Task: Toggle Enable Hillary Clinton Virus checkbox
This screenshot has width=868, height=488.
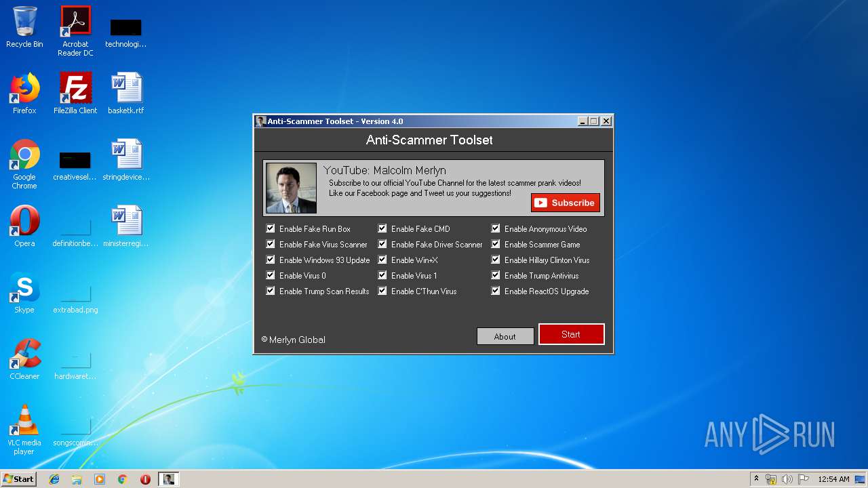Action: tap(496, 260)
